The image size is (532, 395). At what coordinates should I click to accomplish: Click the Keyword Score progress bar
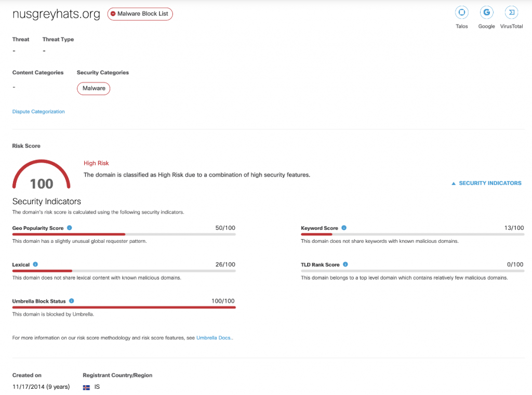pyautogui.click(x=413, y=234)
